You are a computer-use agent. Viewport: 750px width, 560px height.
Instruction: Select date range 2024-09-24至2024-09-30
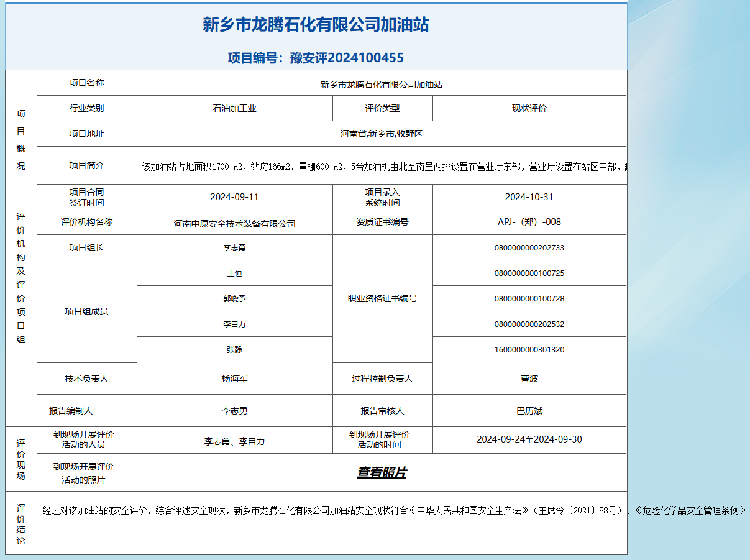point(529,439)
